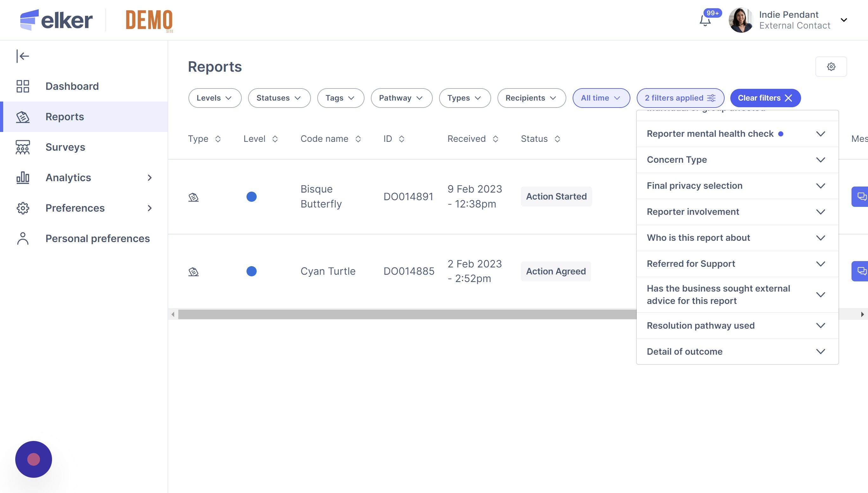
Task: Click the purple recording widget button
Action: pyautogui.click(x=34, y=459)
